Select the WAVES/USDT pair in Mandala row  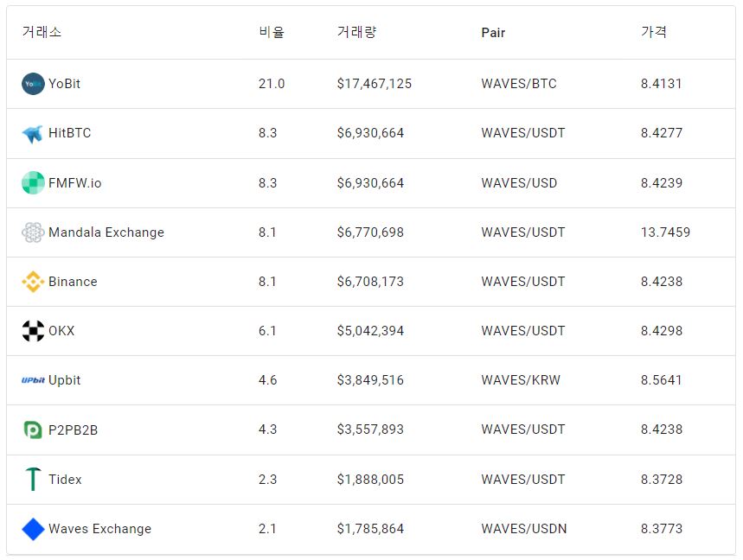point(523,232)
